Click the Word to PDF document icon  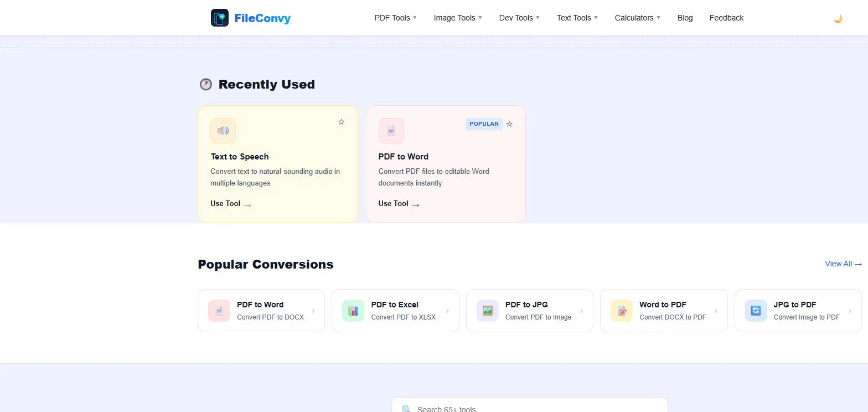622,311
